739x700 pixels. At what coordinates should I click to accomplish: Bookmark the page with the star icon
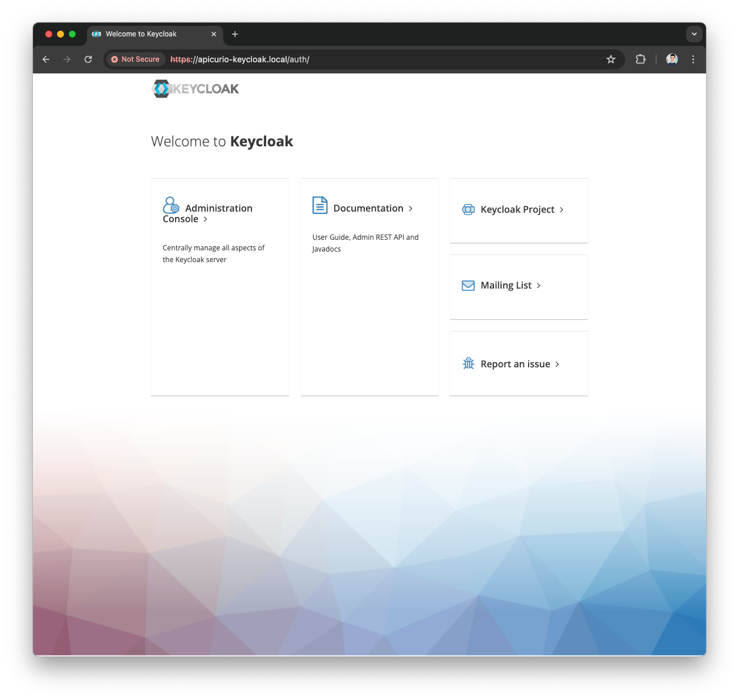pos(610,59)
